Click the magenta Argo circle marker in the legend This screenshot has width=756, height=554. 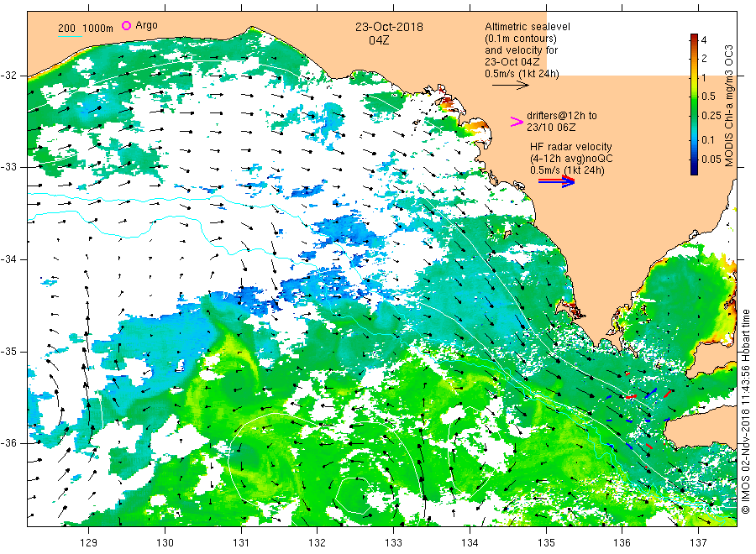click(x=126, y=25)
